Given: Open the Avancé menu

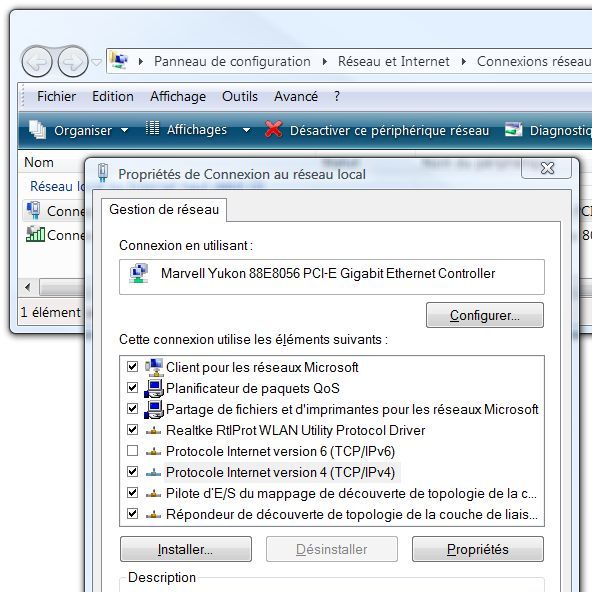Looking at the screenshot, I should pos(296,97).
